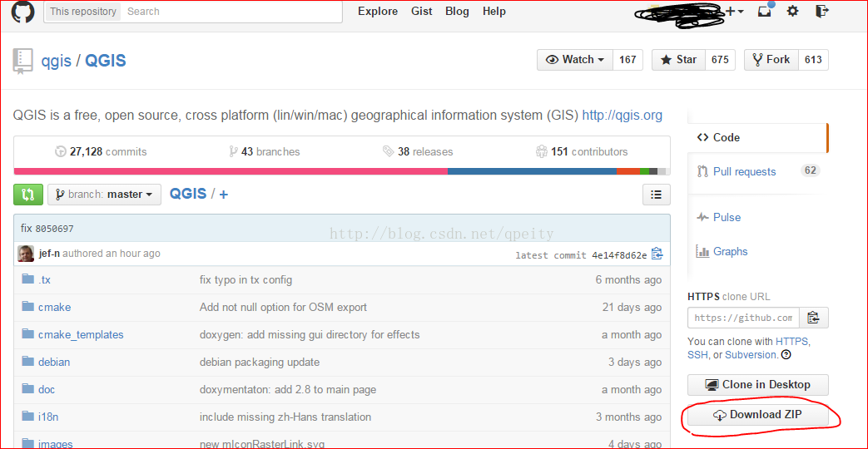Viewport: 868px width, 449px height.
Task: Click the i18n folder icon
Action: tap(28, 416)
